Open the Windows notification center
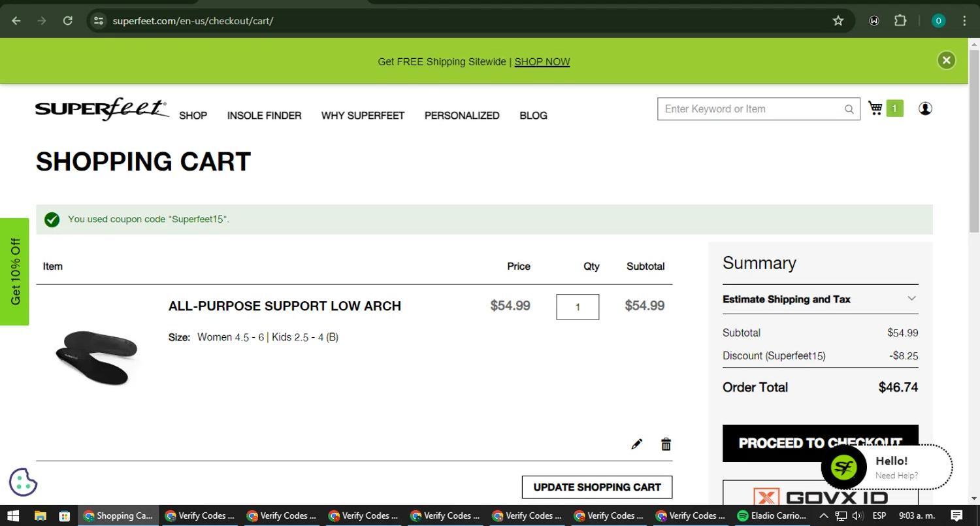 point(957,516)
